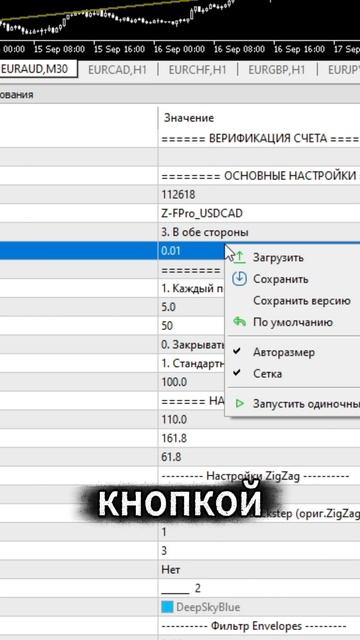Select Сохранить версию menu entry
Viewport: 360px width, 640px height.
click(302, 301)
